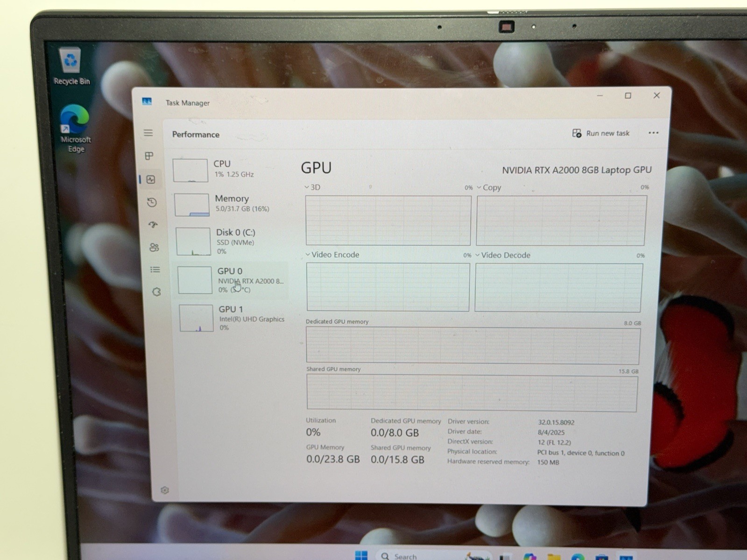Go to the Processes page icon
Screen dimensions: 747x560
pyautogui.click(x=149, y=156)
